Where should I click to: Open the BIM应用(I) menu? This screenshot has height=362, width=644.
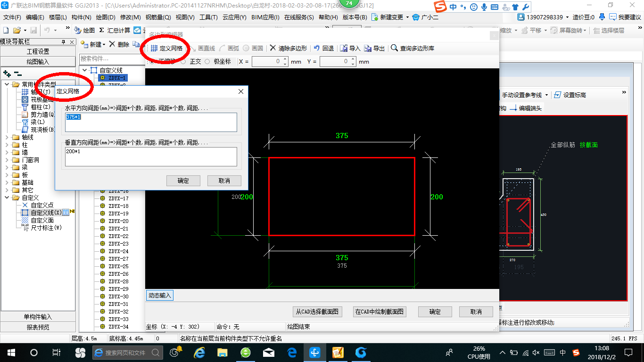[x=265, y=17]
